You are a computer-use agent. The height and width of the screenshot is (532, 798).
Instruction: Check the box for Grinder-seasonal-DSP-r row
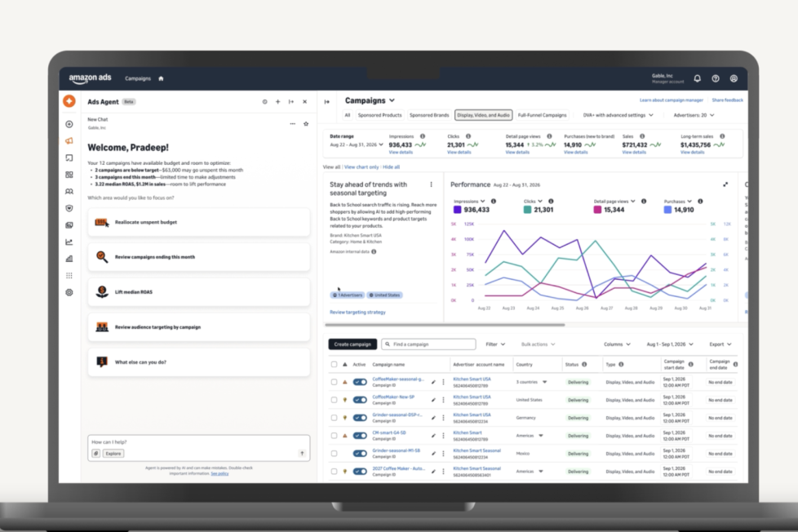pyautogui.click(x=334, y=418)
